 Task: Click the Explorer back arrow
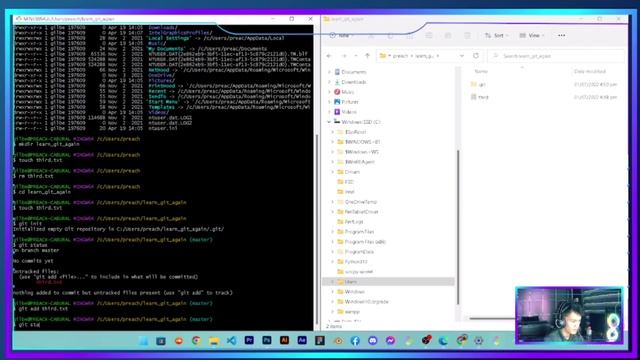(x=329, y=56)
